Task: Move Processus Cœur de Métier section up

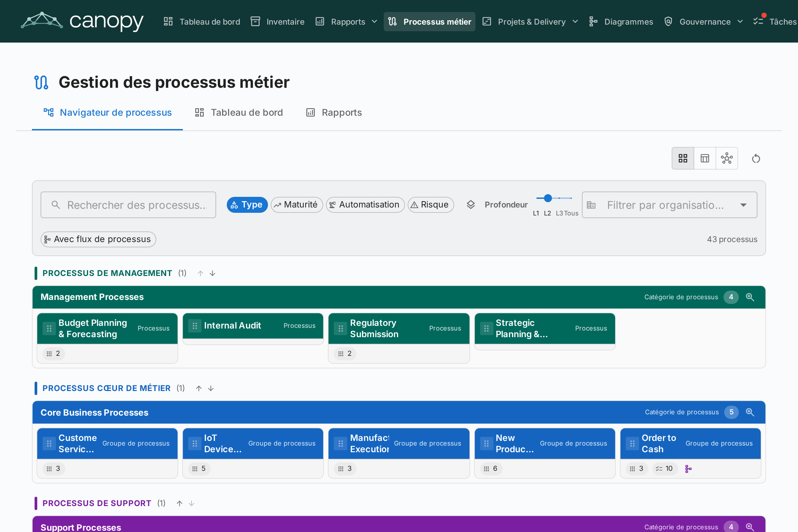Action: coord(199,388)
